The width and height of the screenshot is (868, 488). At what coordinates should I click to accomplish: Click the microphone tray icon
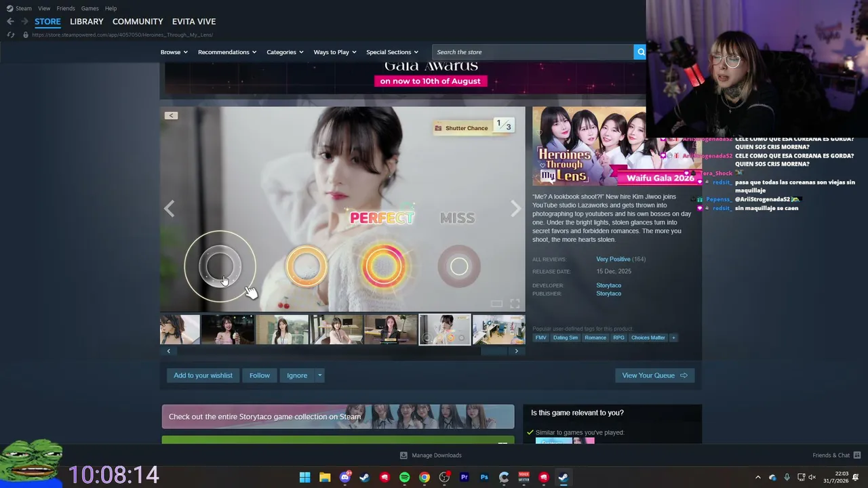(x=787, y=477)
